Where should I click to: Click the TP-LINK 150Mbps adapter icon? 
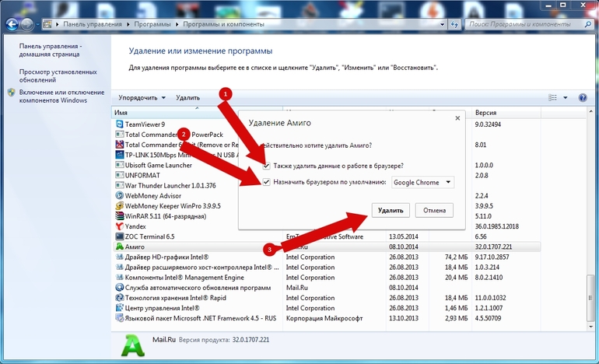coord(120,155)
